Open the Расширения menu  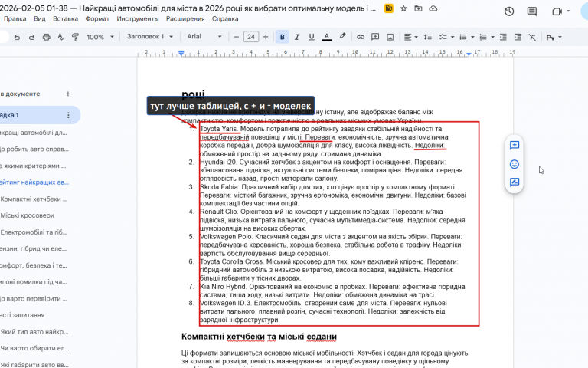coord(185,18)
